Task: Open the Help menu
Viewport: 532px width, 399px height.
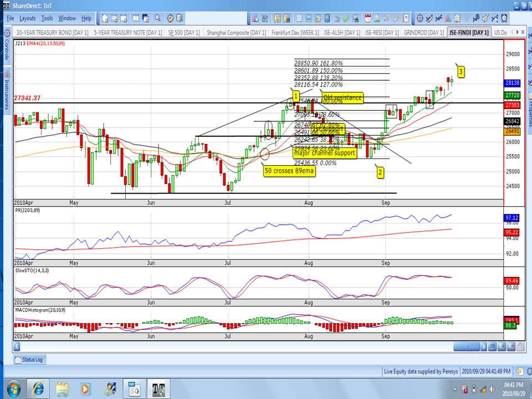Action: pyautogui.click(x=86, y=18)
